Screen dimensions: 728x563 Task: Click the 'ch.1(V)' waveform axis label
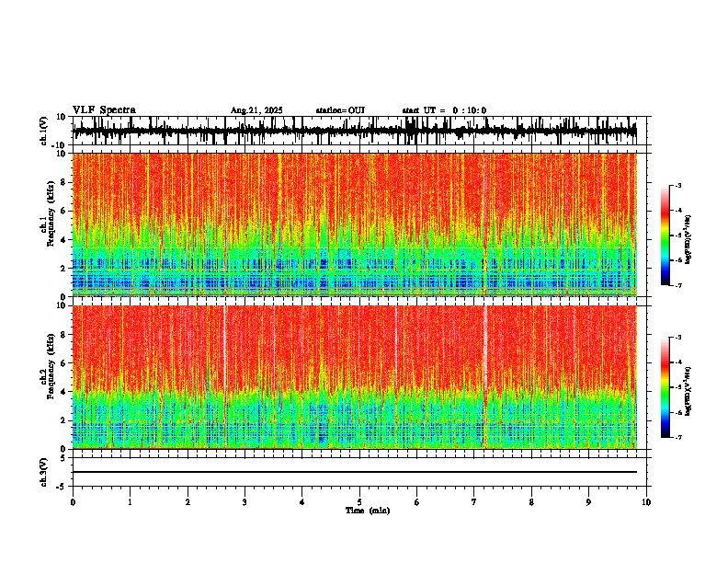pos(44,131)
